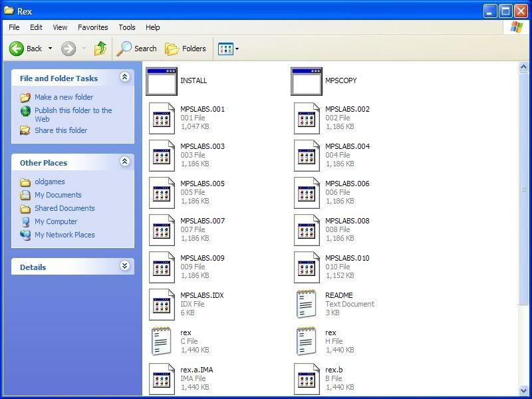Click the README text document icon
Screen dimensions: 532x399
click(306, 304)
